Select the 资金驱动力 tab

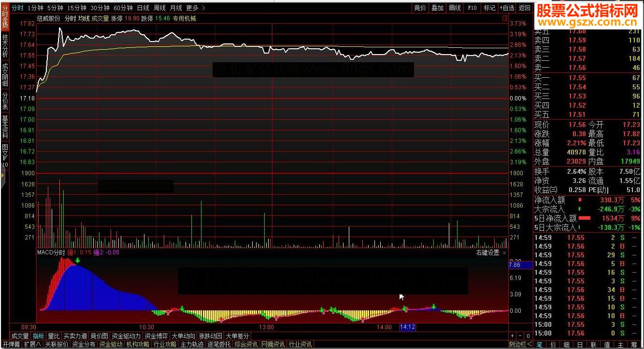(x=126, y=336)
